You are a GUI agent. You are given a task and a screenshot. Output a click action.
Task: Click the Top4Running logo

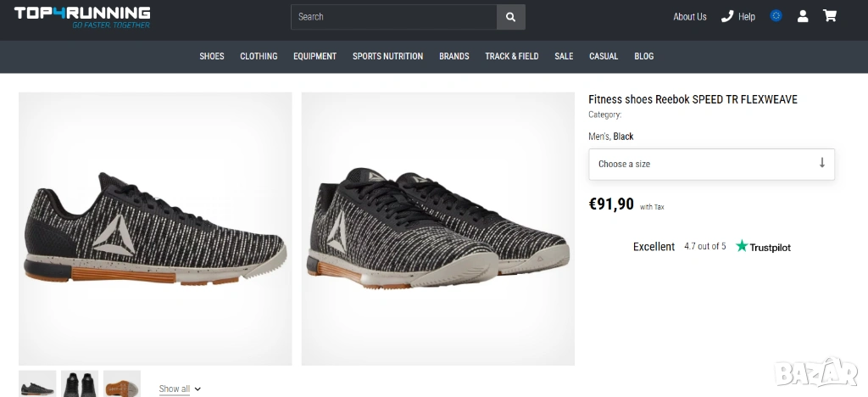(82, 17)
